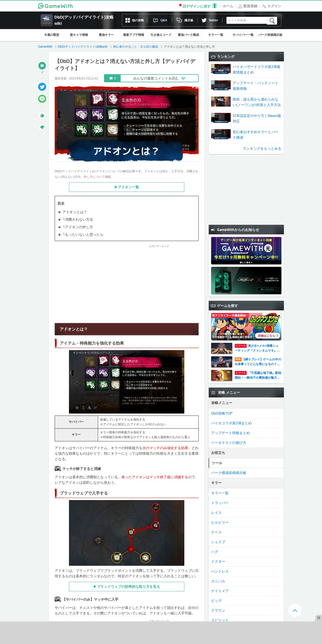Click the thumbs-down dislike icon
Image resolution: width=322 pixels, height=644 pixels.
click(x=42, y=127)
